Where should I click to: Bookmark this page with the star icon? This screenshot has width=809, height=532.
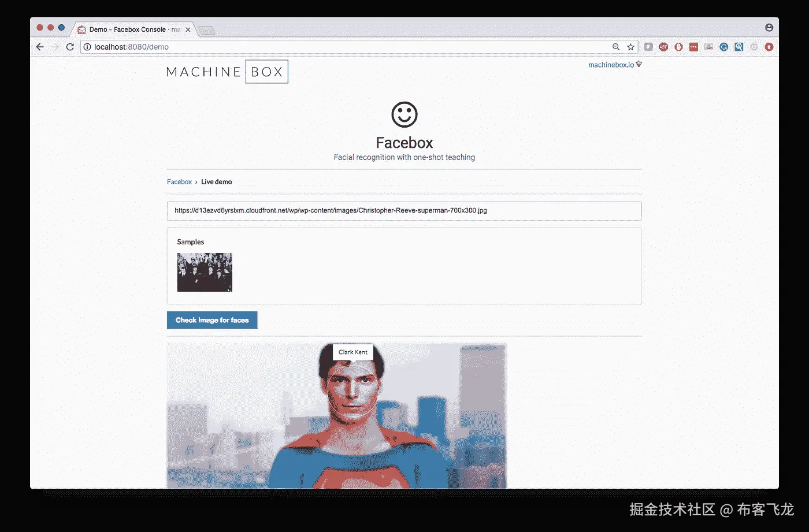pos(630,47)
